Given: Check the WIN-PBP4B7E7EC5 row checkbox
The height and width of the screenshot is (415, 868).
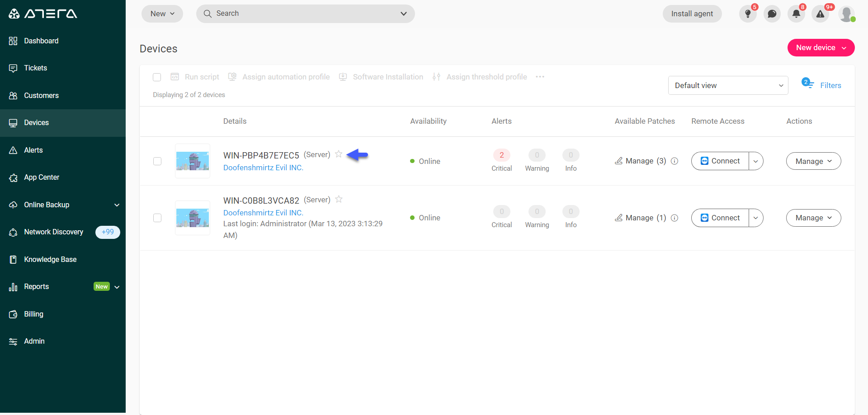Looking at the screenshot, I should (x=157, y=161).
